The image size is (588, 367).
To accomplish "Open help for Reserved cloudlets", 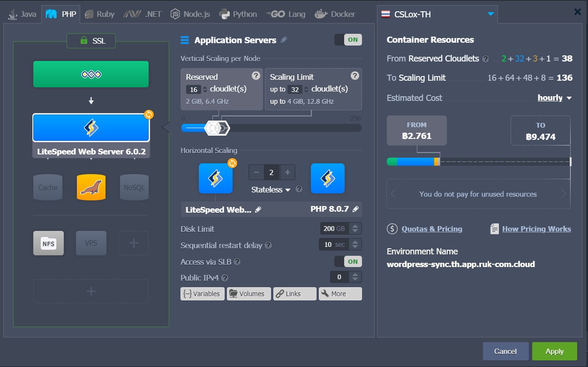I will click(256, 76).
